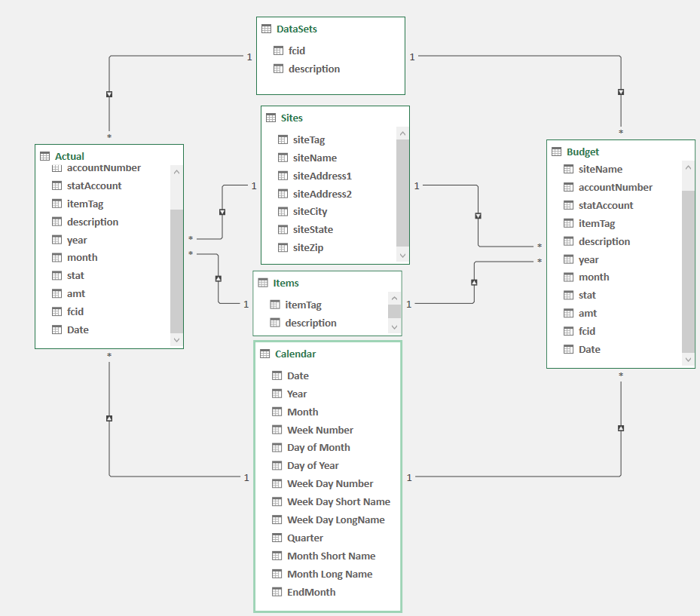Click filter direction arrow on Items-Budget relationship
The image size is (700, 616).
click(474, 282)
